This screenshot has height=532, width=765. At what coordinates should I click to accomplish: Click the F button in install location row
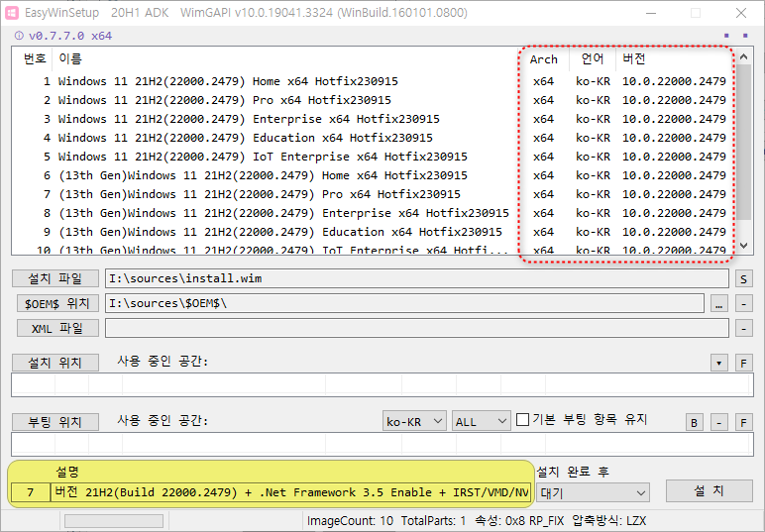[x=743, y=363]
